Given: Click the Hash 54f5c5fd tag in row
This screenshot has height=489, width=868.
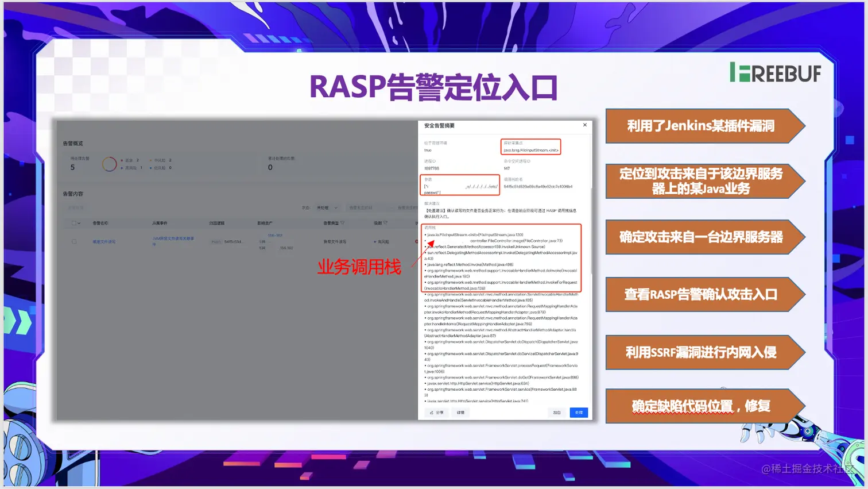Looking at the screenshot, I should click(x=226, y=241).
